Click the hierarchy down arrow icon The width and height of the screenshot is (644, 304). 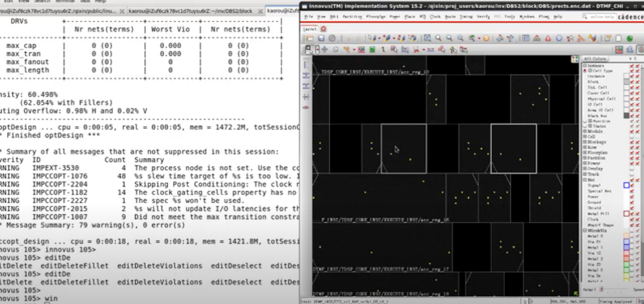pos(499,38)
